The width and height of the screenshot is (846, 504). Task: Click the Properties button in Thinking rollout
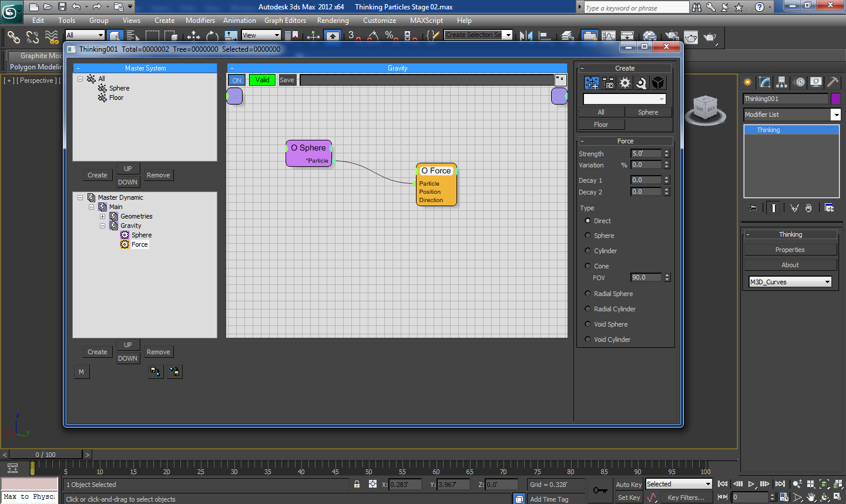[790, 250]
